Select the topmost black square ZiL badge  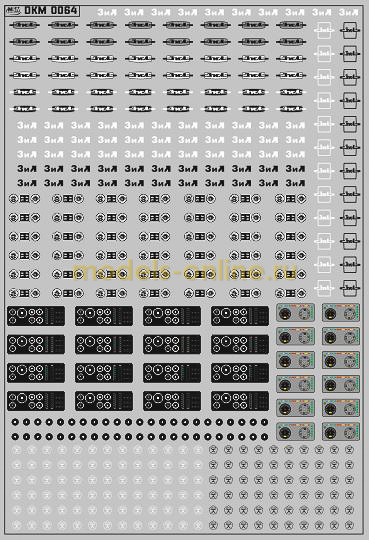(x=350, y=31)
